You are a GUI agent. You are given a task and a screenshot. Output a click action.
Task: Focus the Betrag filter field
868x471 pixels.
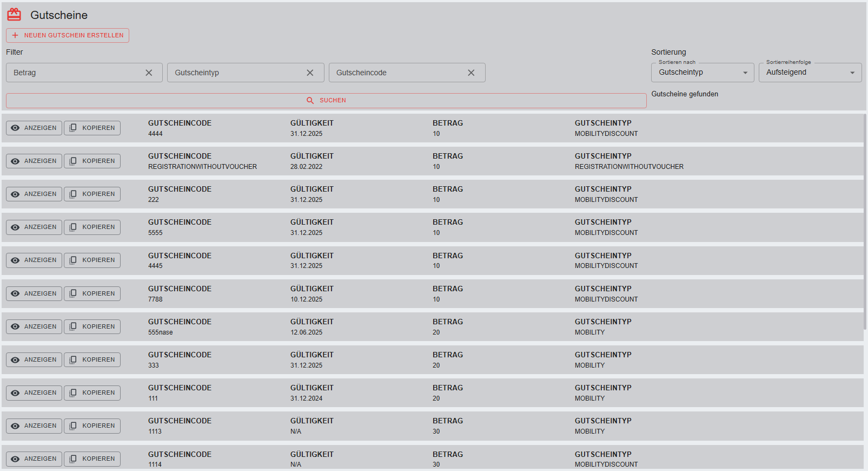click(x=76, y=73)
